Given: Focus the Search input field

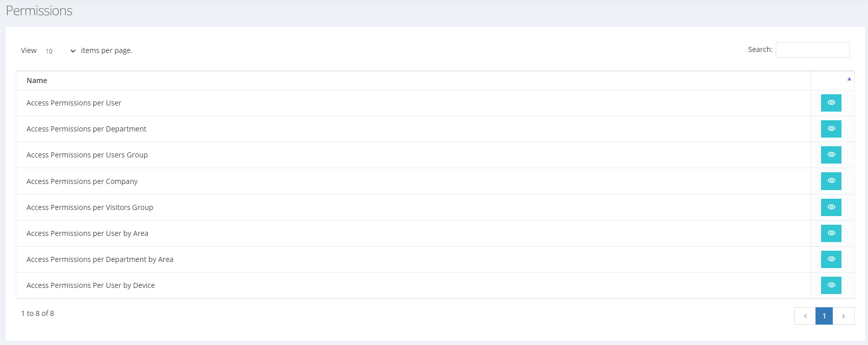Looking at the screenshot, I should tap(812, 50).
